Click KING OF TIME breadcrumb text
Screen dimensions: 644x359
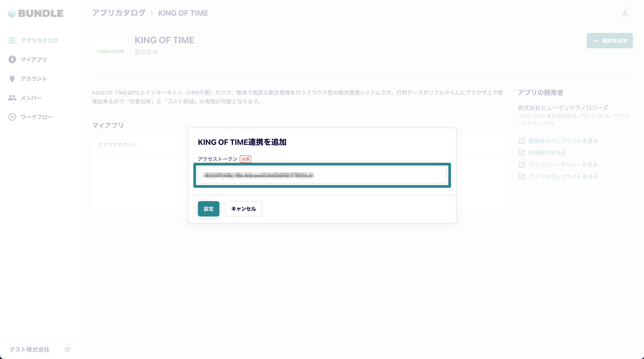[183, 13]
